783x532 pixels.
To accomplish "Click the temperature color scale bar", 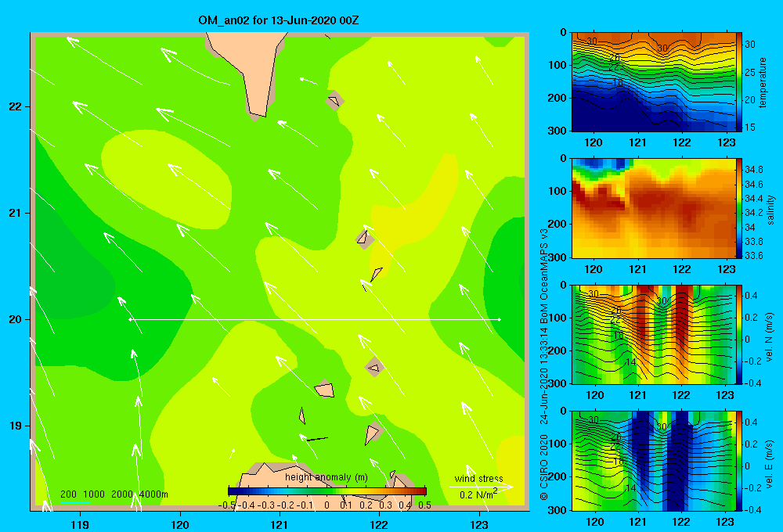I will [739, 82].
